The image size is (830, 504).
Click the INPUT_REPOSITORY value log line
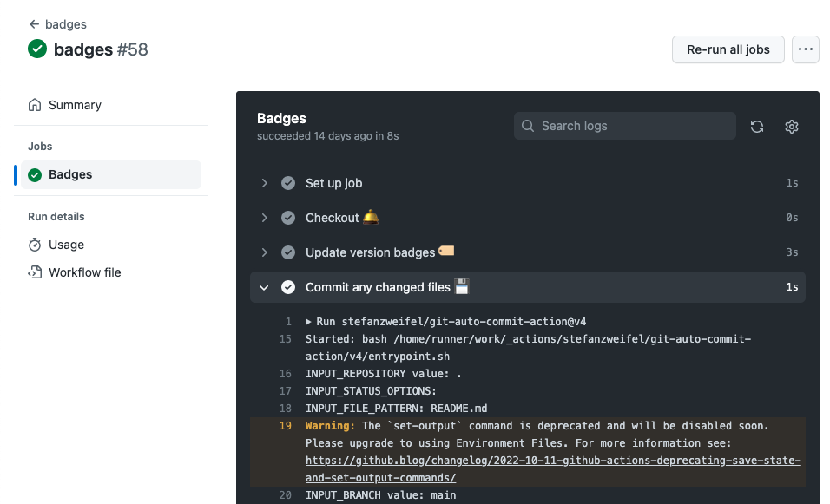383,374
